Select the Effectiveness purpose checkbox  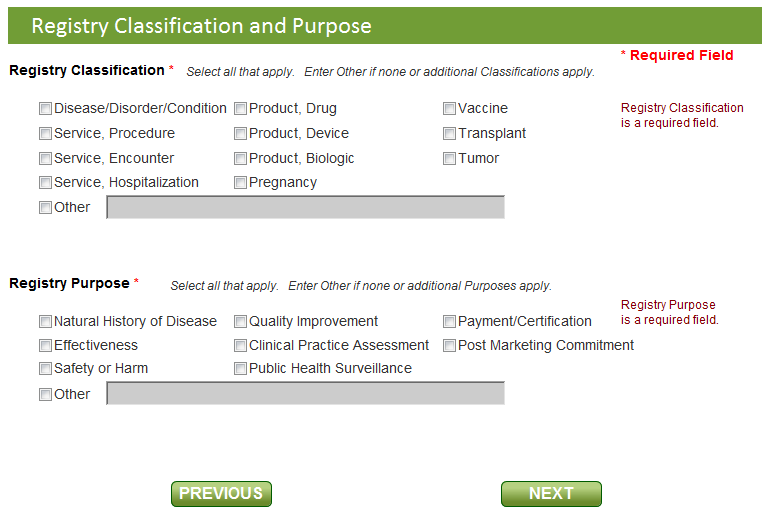point(45,346)
